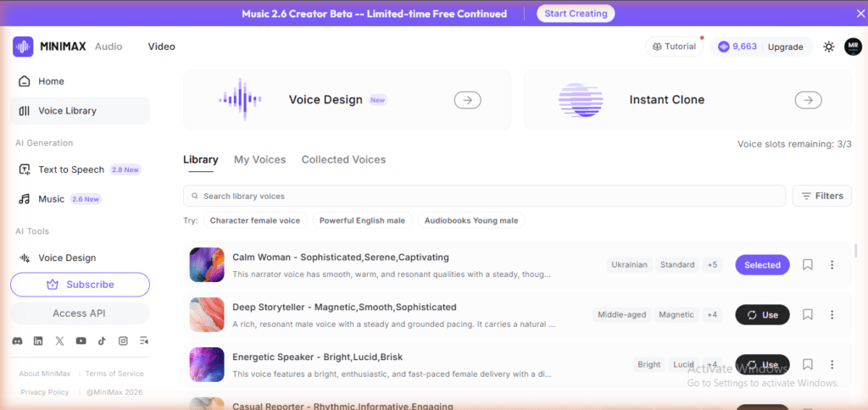Bookmark the Calm Woman voice
This screenshot has height=410, width=868.
(808, 265)
